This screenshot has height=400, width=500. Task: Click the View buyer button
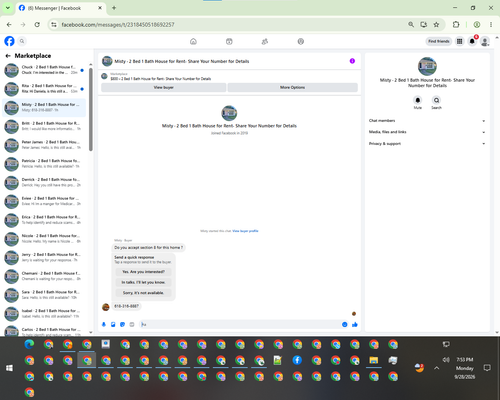pos(163,87)
